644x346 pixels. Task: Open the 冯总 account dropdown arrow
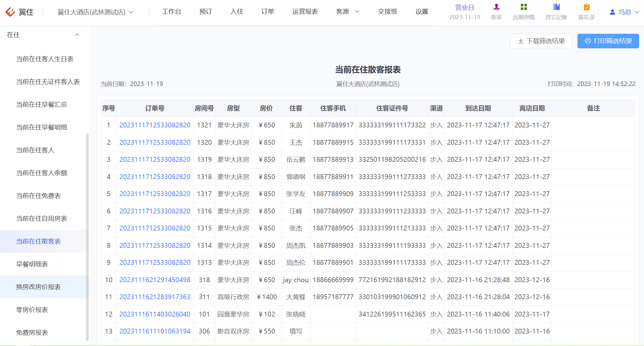(637, 12)
